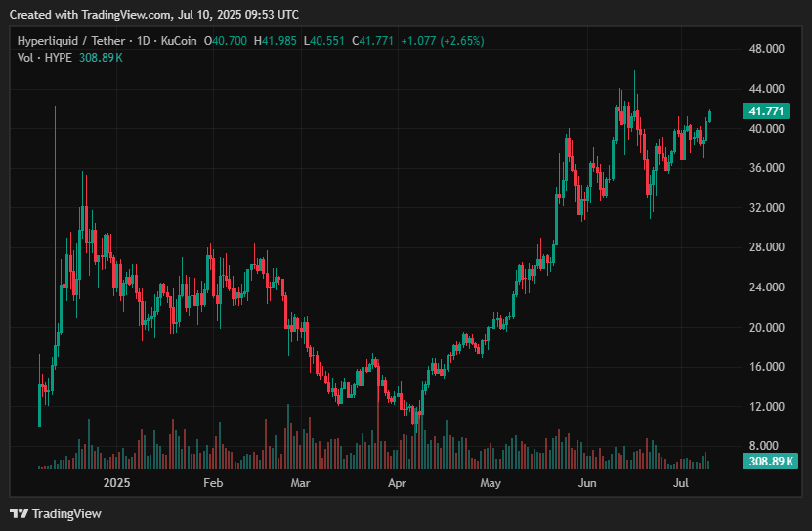Select the Apr label on time axis

(397, 483)
